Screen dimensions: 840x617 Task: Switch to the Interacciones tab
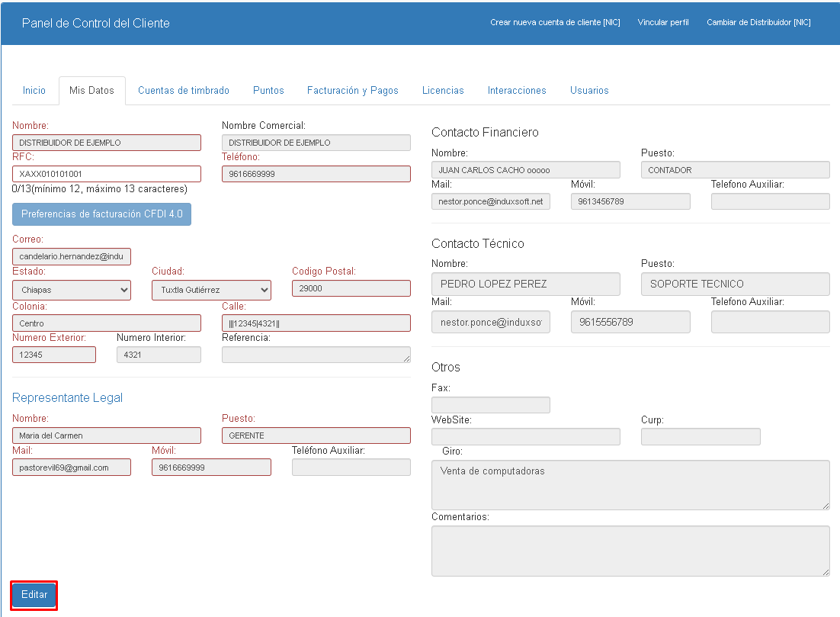coord(517,90)
